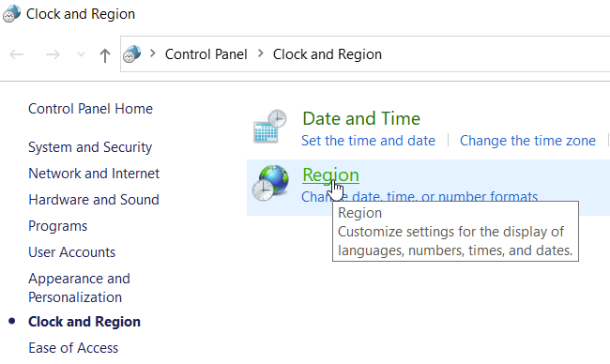
Task: Click the address bar globe icon
Action: pyautogui.click(x=132, y=54)
